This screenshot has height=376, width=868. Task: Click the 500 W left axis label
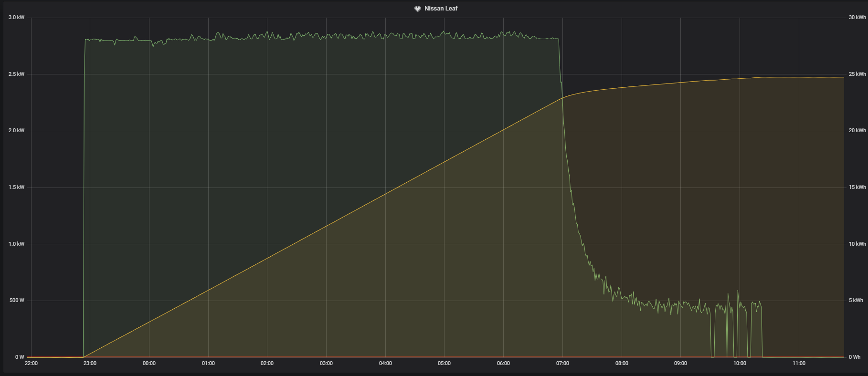click(16, 301)
